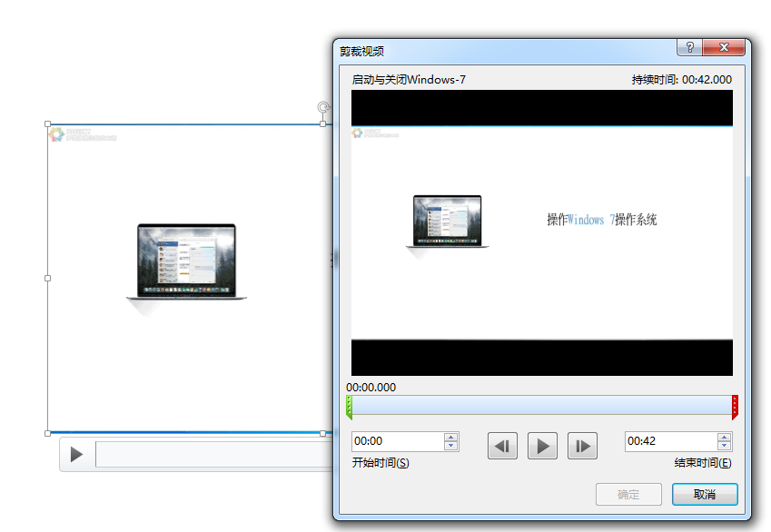Screen dimensions: 771x532
Task: Click the rotation handle above slide video
Action: (x=323, y=107)
